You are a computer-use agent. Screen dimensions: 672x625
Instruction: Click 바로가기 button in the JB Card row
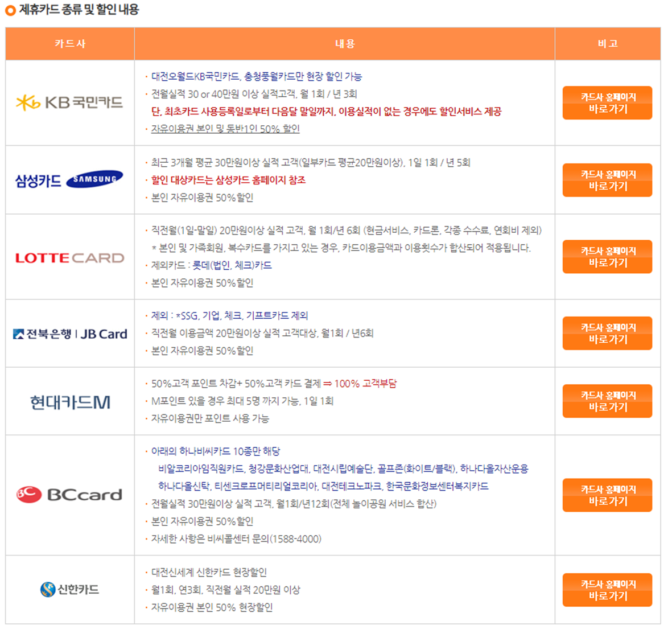point(607,334)
